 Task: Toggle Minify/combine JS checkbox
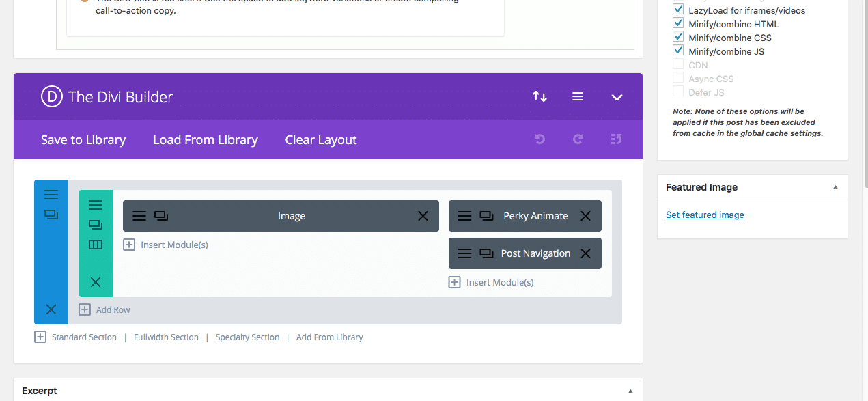tap(678, 51)
